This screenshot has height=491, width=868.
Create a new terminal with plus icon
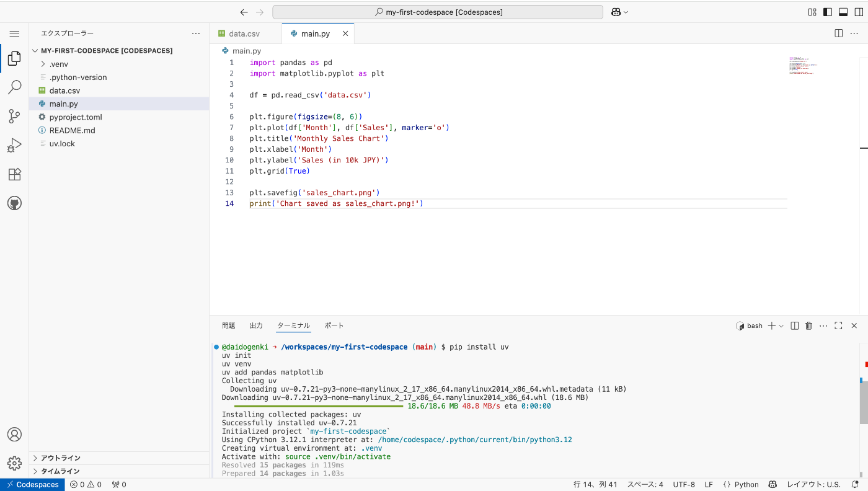click(x=772, y=325)
